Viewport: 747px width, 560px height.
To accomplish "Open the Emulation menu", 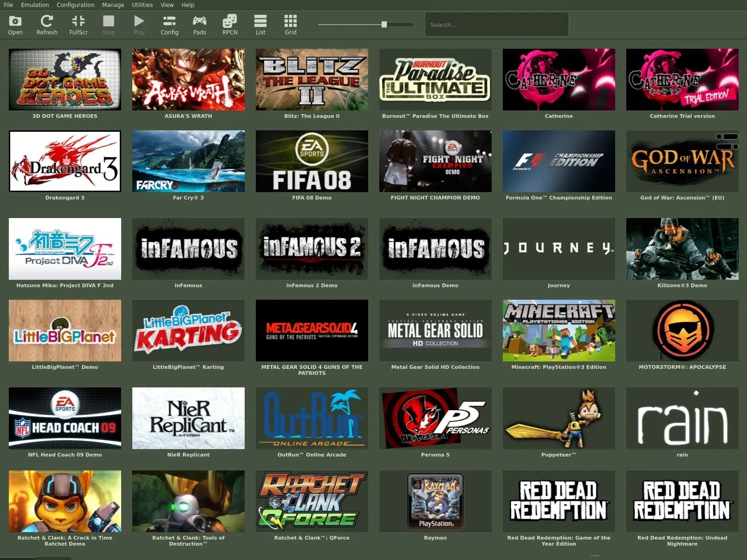I will point(35,5).
